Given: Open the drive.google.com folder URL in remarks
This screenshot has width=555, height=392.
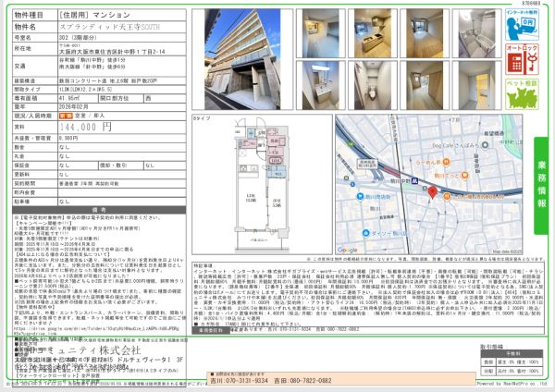Looking at the screenshot, I should coord(96,331).
